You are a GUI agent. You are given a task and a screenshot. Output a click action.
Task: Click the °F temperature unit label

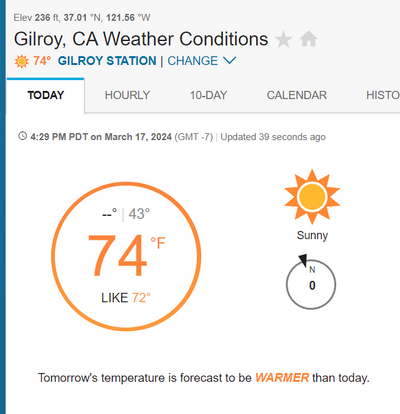[x=158, y=243]
